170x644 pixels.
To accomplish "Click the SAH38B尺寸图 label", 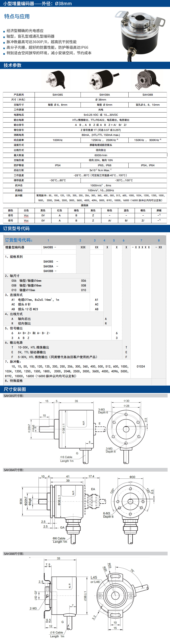I will point(14,554).
